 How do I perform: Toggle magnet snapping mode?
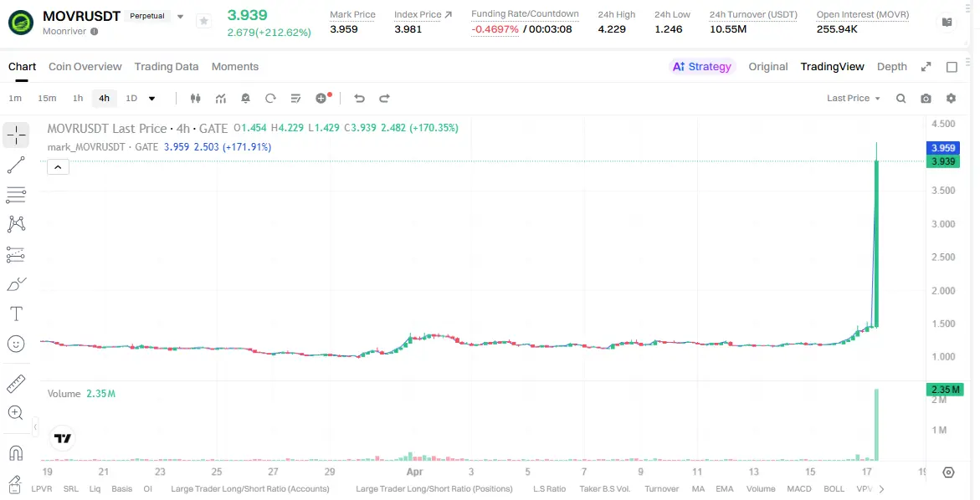[16, 453]
